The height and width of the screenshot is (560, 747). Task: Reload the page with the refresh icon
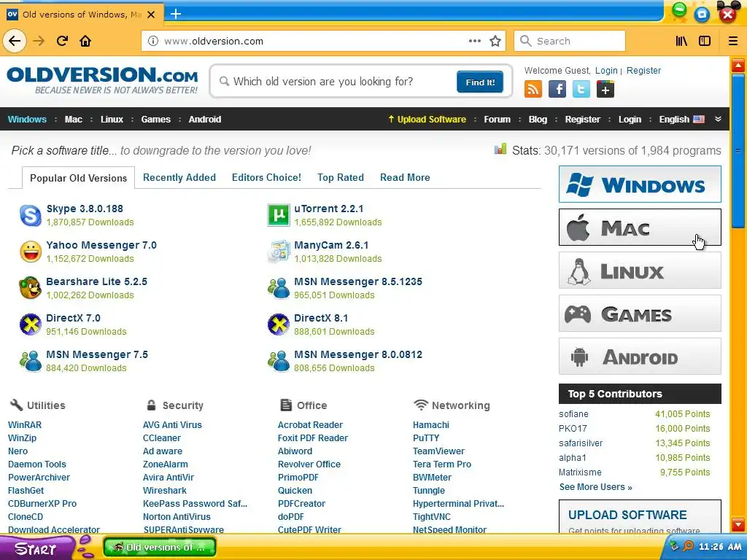coord(62,41)
